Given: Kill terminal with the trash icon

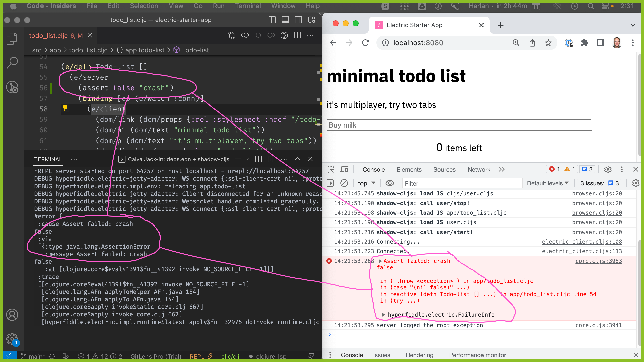Looking at the screenshot, I should [271, 159].
